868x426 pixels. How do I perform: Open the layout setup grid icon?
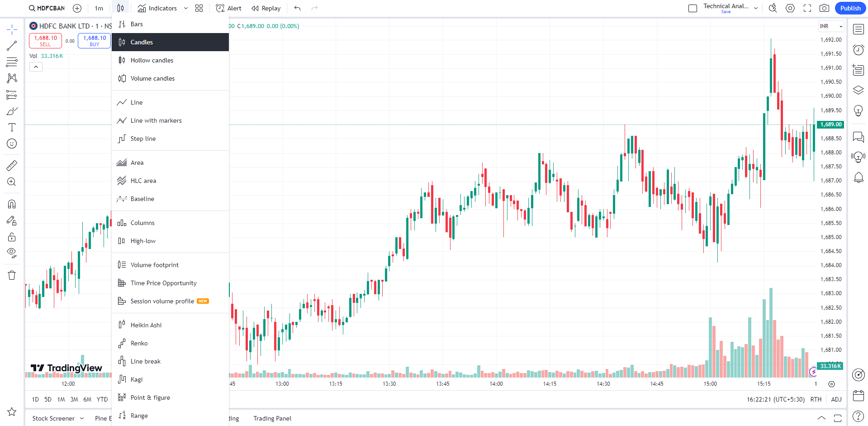[199, 8]
